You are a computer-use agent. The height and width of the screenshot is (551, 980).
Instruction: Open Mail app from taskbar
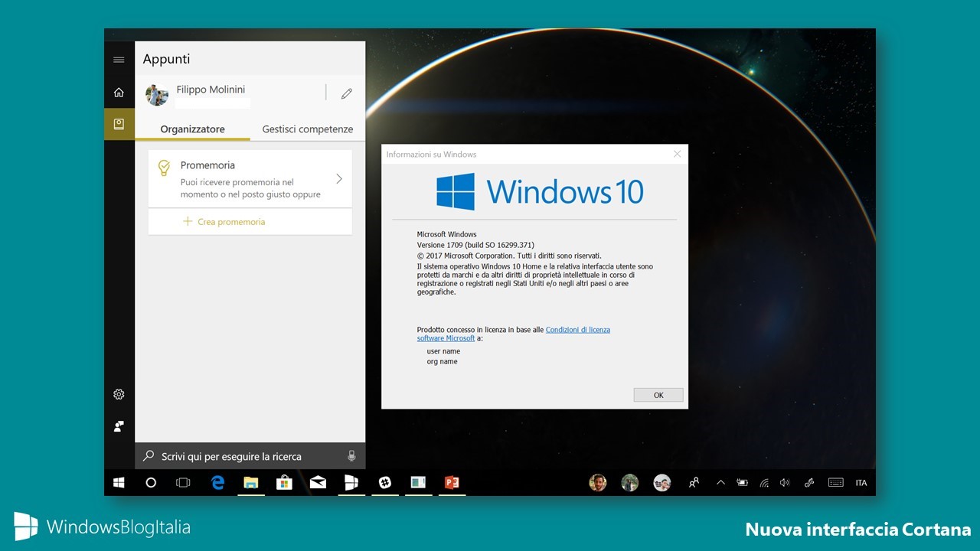tap(318, 483)
